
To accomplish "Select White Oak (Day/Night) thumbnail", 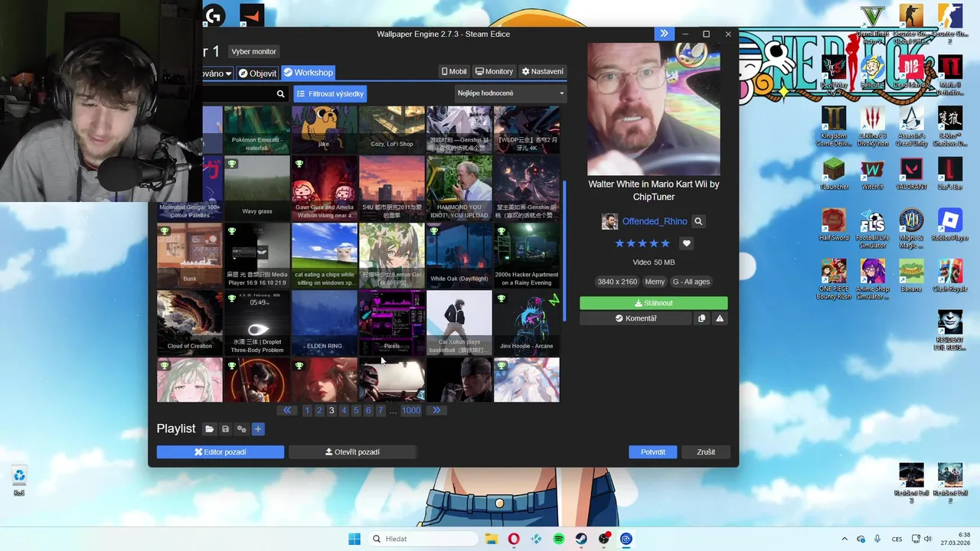I will [459, 256].
